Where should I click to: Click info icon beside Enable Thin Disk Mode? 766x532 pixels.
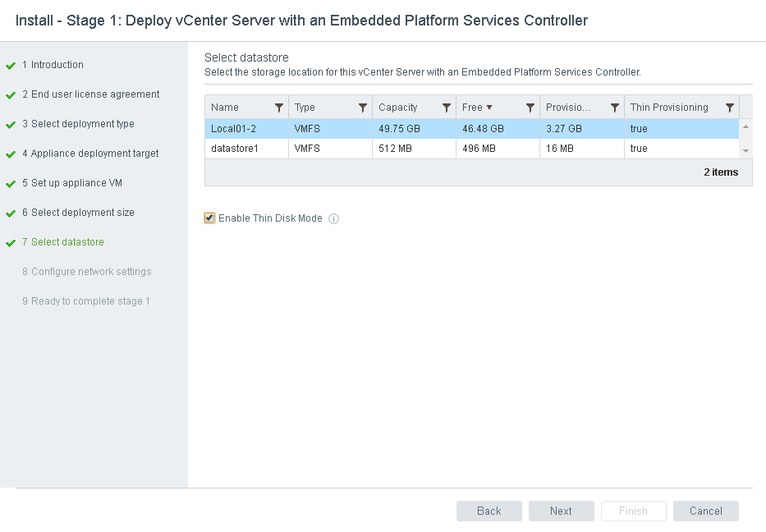[334, 219]
